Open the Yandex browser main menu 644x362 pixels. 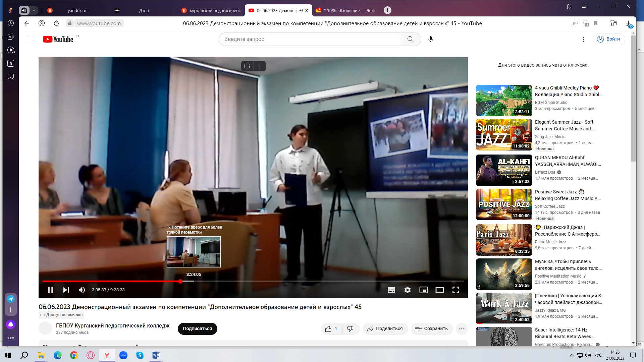tap(584, 6)
